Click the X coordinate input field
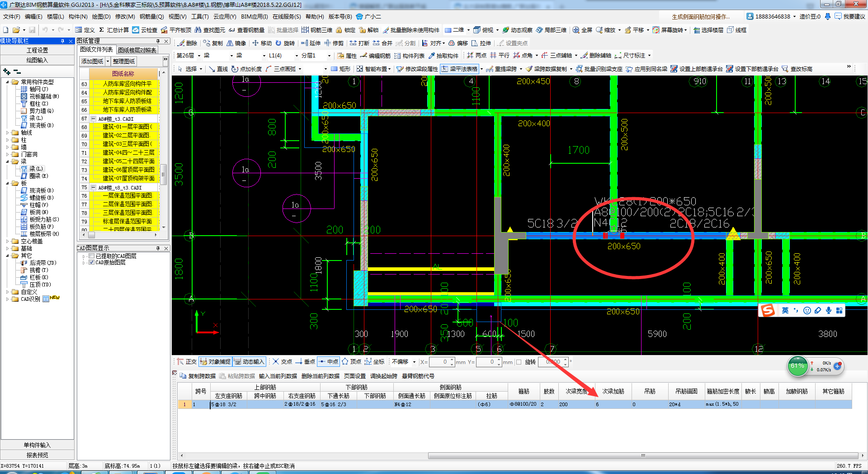Image resolution: width=868 pixels, height=474 pixels. (x=439, y=362)
